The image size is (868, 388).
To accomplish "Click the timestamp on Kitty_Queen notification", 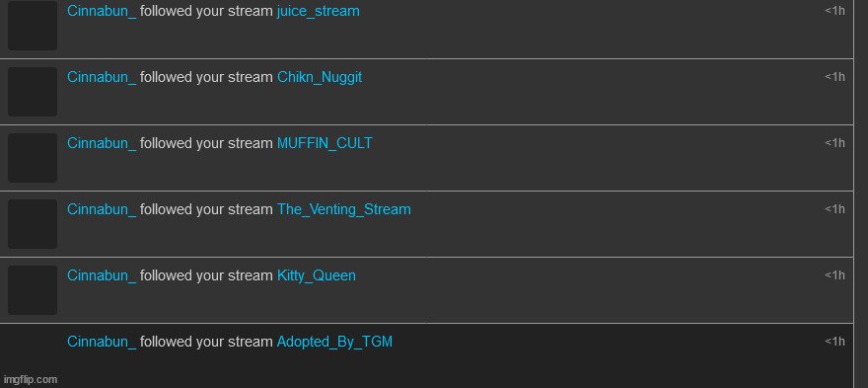I will 834,274.
